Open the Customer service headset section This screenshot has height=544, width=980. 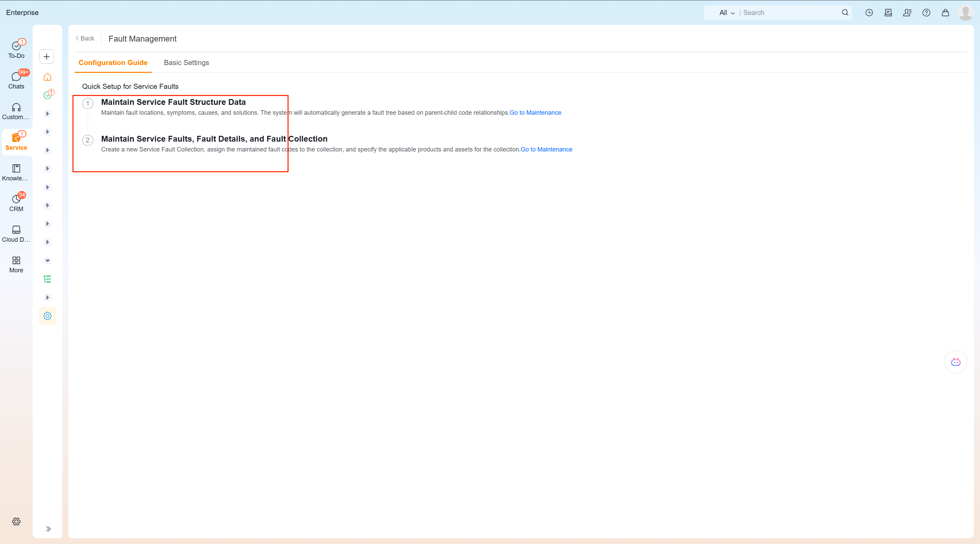click(16, 111)
